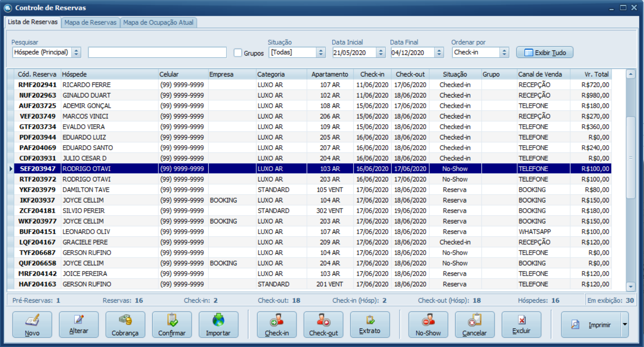
Task: Open the Data Final date picker
Action: pyautogui.click(x=439, y=52)
